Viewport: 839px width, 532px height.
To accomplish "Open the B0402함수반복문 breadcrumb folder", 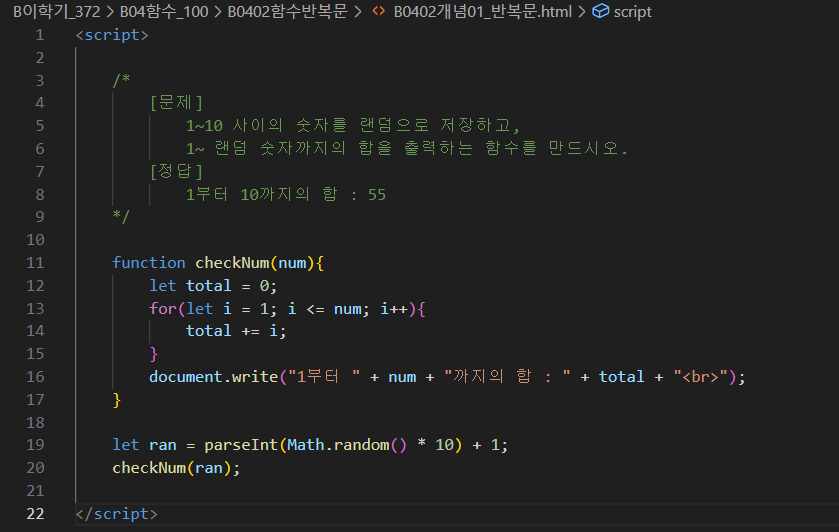I will (287, 11).
